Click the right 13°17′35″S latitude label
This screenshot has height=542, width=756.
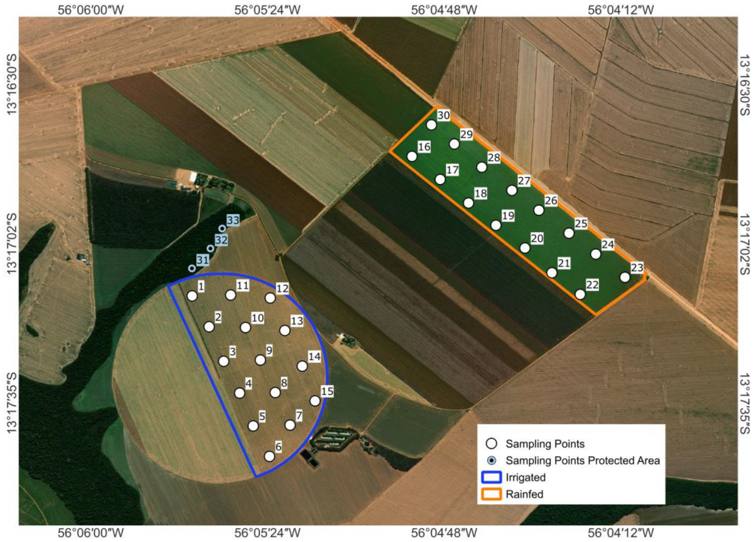click(x=746, y=404)
